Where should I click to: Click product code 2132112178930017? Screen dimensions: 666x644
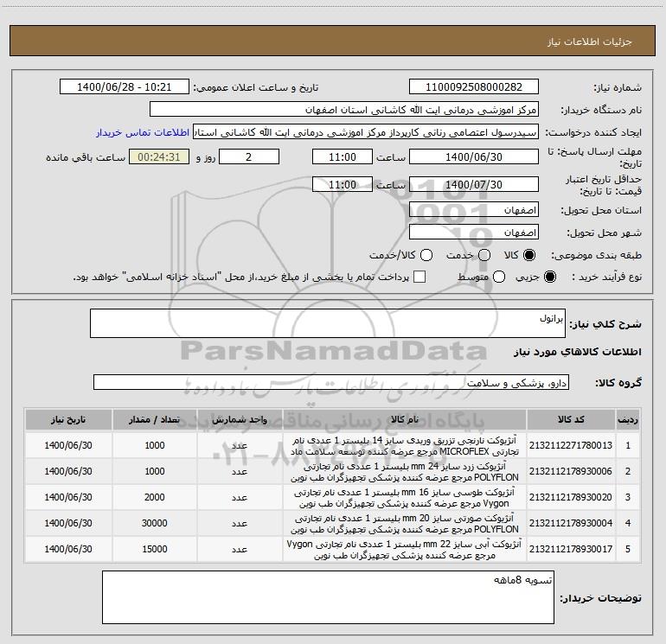(x=571, y=549)
